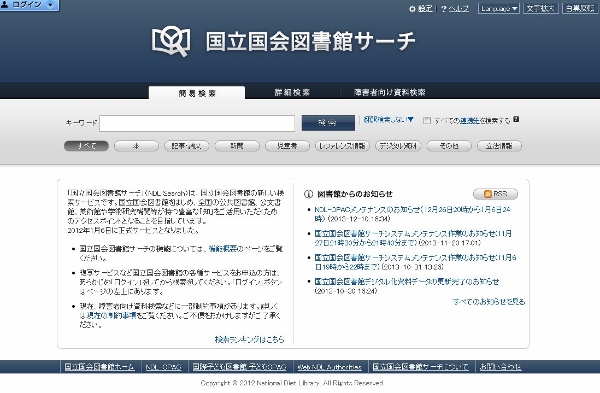Click the 検索 search button
This screenshot has height=393, width=600.
point(328,123)
